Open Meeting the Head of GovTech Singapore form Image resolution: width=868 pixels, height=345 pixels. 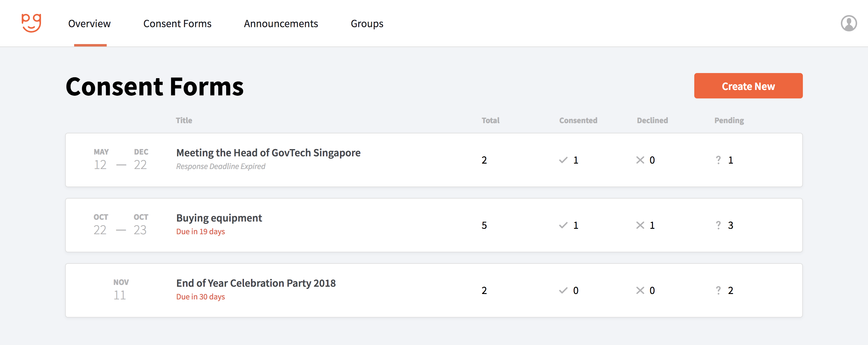pyautogui.click(x=268, y=153)
